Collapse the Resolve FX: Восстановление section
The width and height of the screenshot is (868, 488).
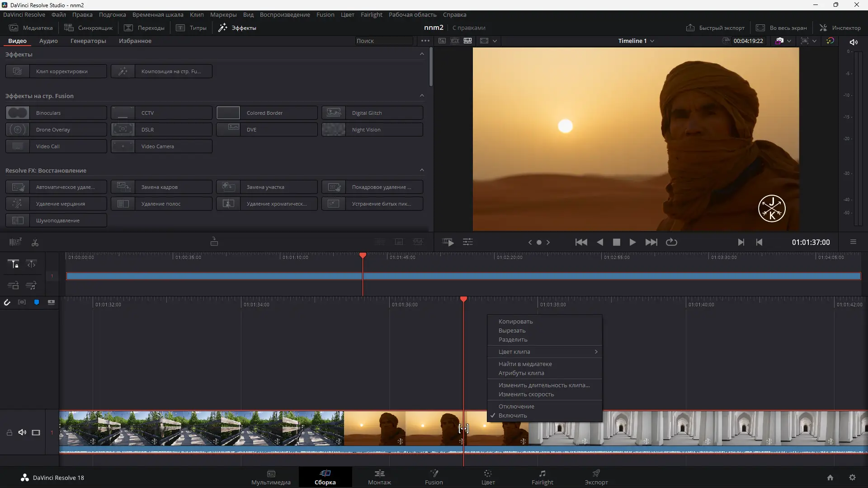422,170
